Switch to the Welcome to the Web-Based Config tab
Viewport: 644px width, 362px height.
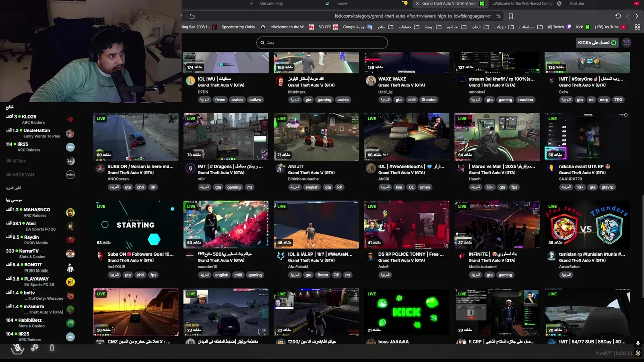click(523, 4)
